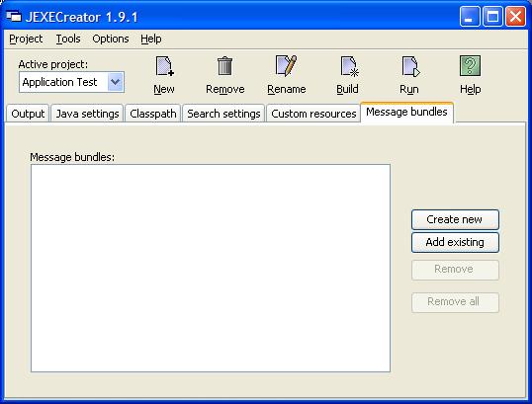Click the green Help question mark icon
The height and width of the screenshot is (404, 532).
click(x=470, y=66)
